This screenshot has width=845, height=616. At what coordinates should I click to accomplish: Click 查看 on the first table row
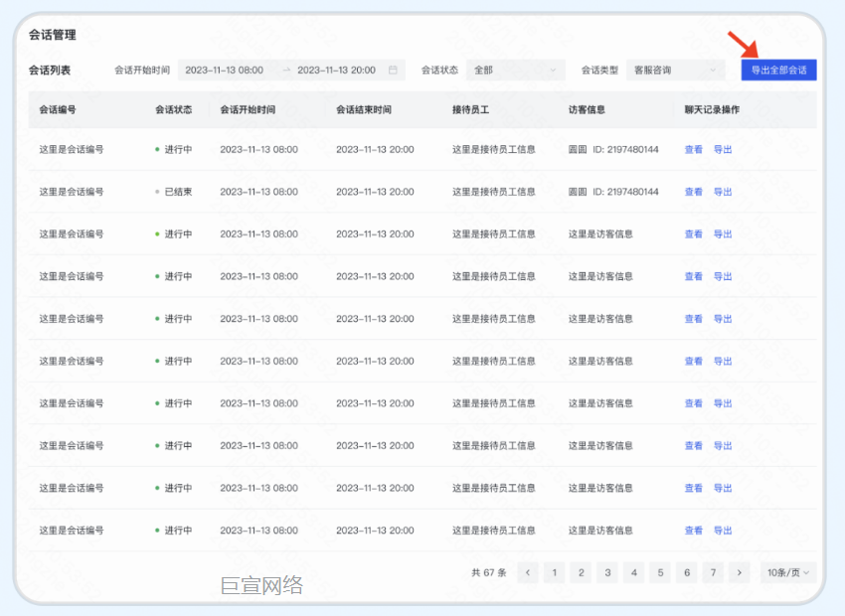[x=692, y=150]
